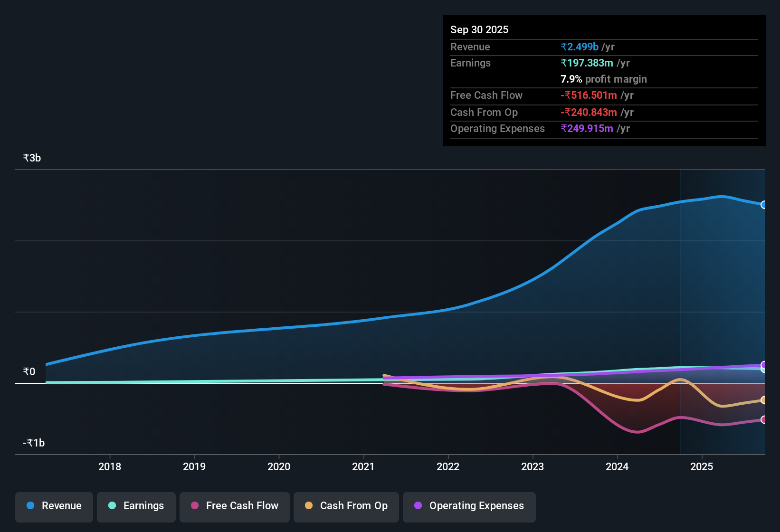Click the pink Free Cash Flow legend dot

(x=194, y=506)
